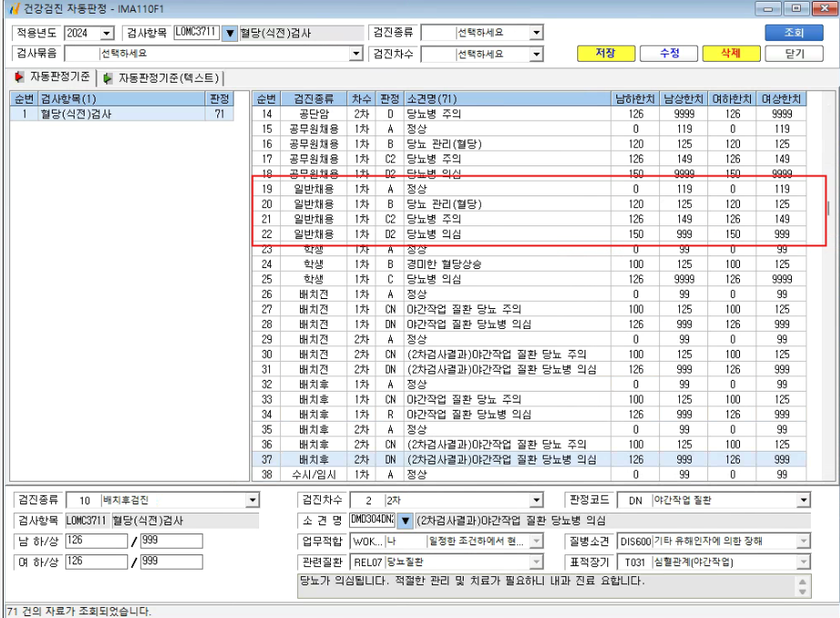This screenshot has height=618, width=840.
Task: Click the red flag icon on 자동판정기준 tab
Action: point(19,76)
